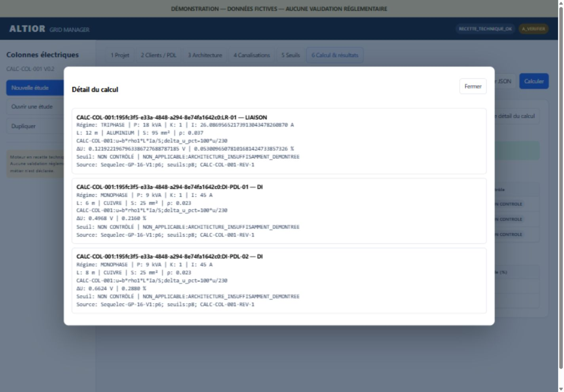Go to the 5 Seuils tab
Screen dimensions: 564x392
(291, 55)
